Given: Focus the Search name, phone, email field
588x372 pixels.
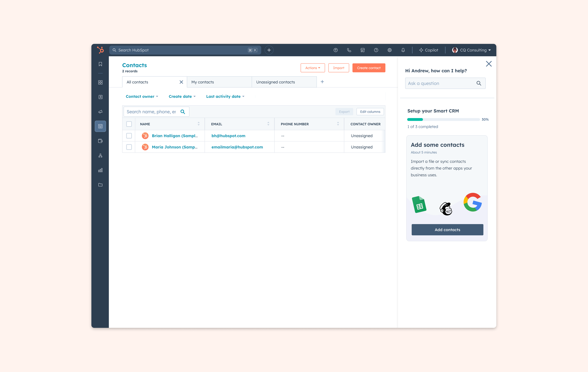Looking at the screenshot, I should (156, 111).
